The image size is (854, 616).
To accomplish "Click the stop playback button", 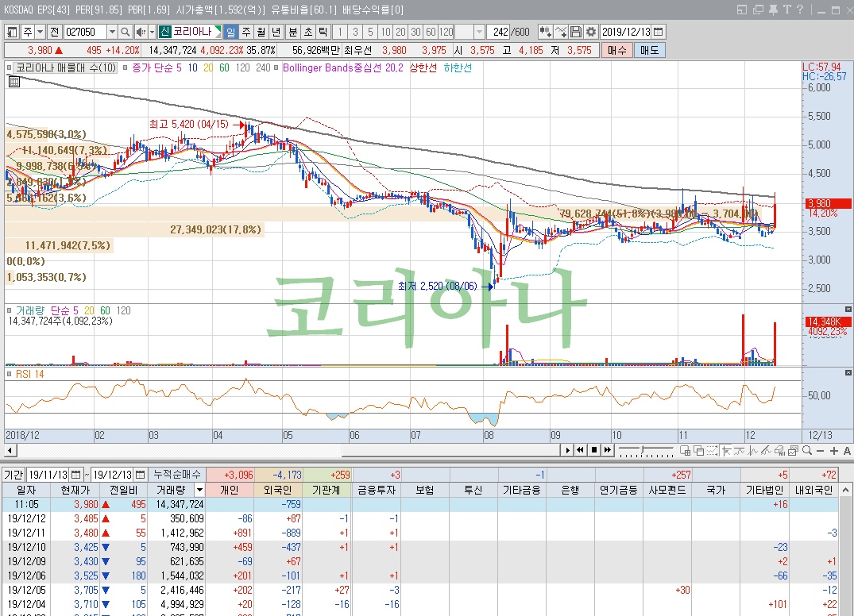I will [x=593, y=450].
